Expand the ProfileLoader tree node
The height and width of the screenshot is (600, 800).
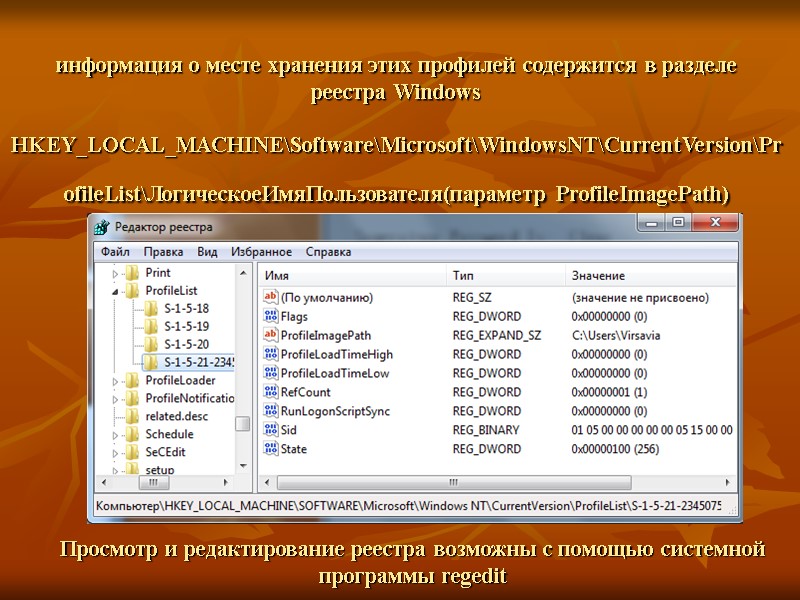tap(115, 382)
